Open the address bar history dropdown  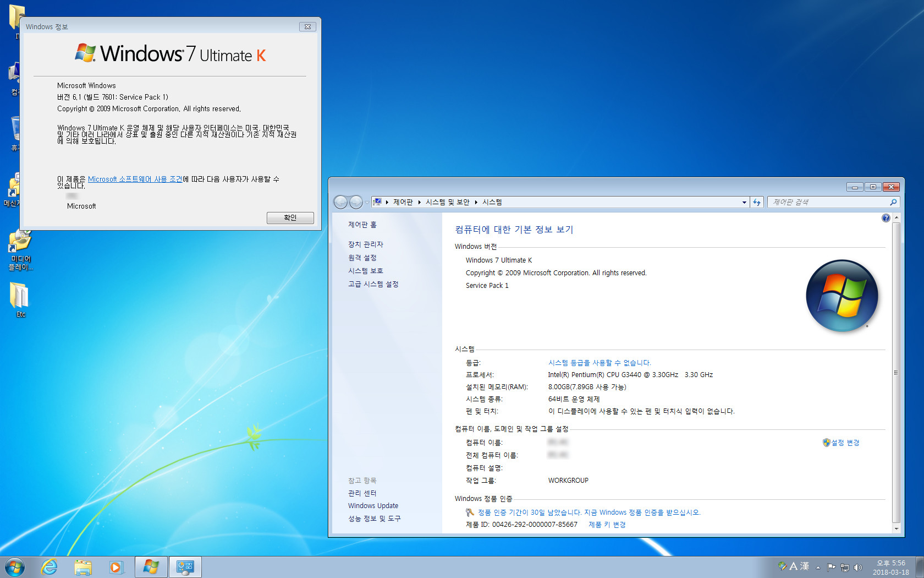coord(744,202)
